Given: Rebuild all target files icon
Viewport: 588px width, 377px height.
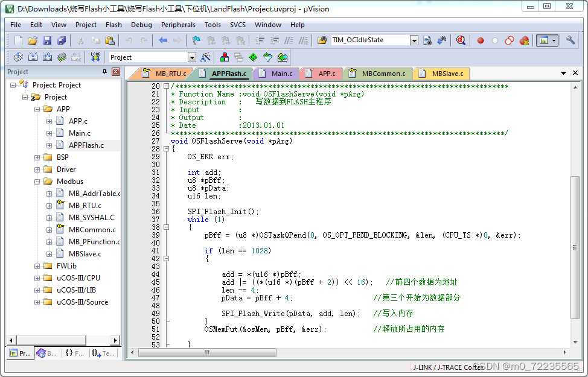Looking at the screenshot, I should (47, 57).
